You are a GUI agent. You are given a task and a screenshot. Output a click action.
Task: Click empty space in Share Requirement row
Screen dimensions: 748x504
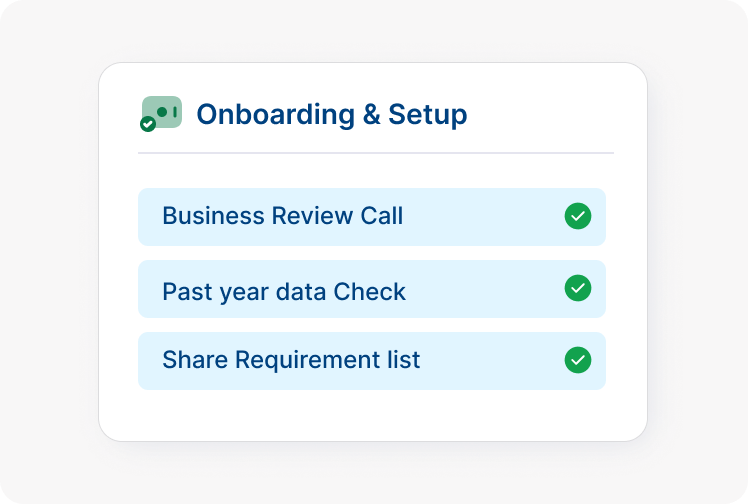click(x=490, y=361)
